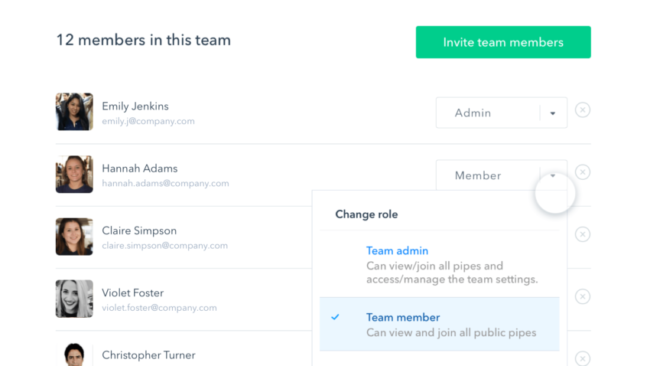The width and height of the screenshot is (650, 366).
Task: Click the email emily.j@company.com
Action: click(x=148, y=121)
